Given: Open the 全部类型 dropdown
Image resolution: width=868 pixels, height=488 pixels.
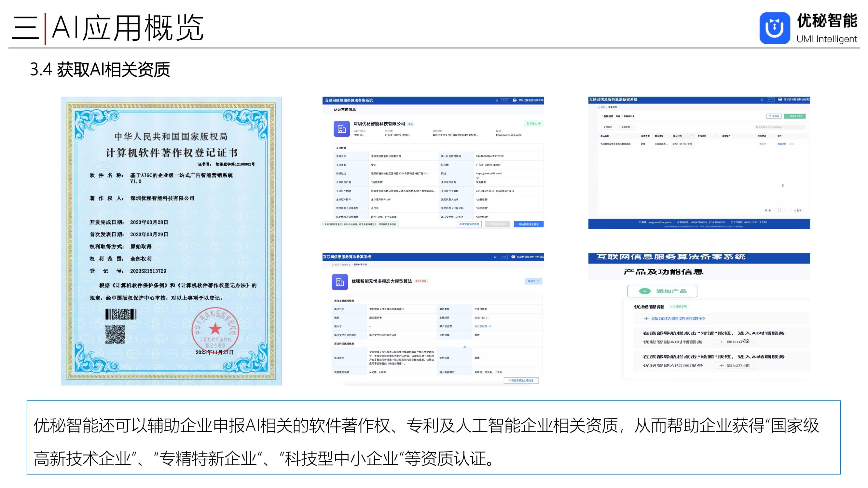Looking at the screenshot, I should click(x=627, y=127).
